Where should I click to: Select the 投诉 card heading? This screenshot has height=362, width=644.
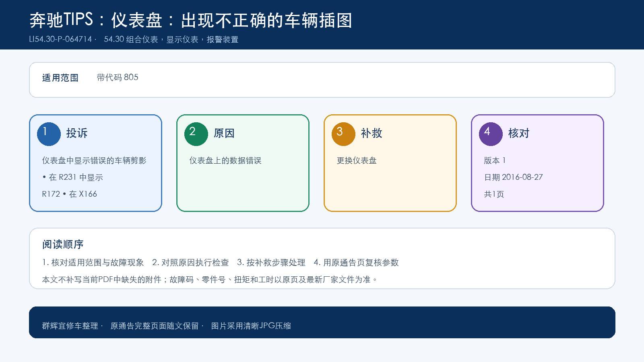coord(77,133)
